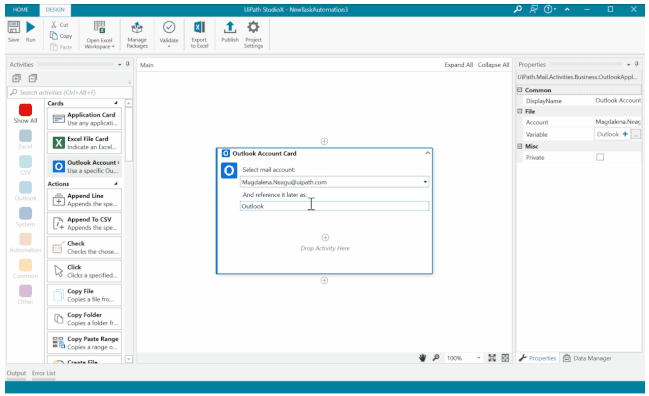This screenshot has width=649, height=396.
Task: Select the Check activity
Action: (x=84, y=247)
